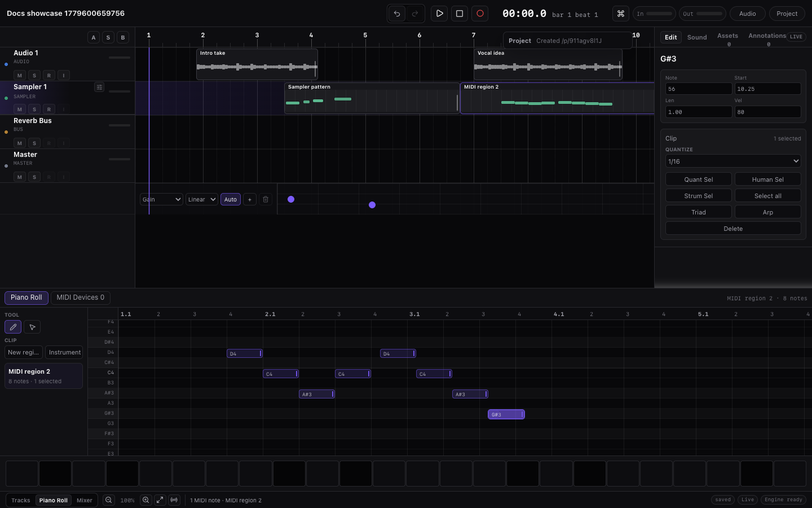The width and height of the screenshot is (812, 508).
Task: Click the Audio 1 volume slider
Action: [x=120, y=58]
